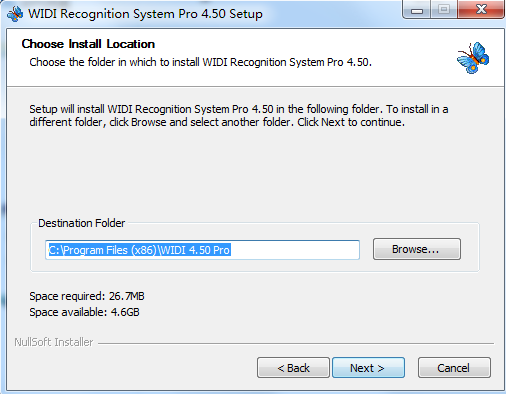This screenshot has height=394, width=506.
Task: Click the highlighted C:\Program Files (x86) path text
Action: tap(139, 250)
